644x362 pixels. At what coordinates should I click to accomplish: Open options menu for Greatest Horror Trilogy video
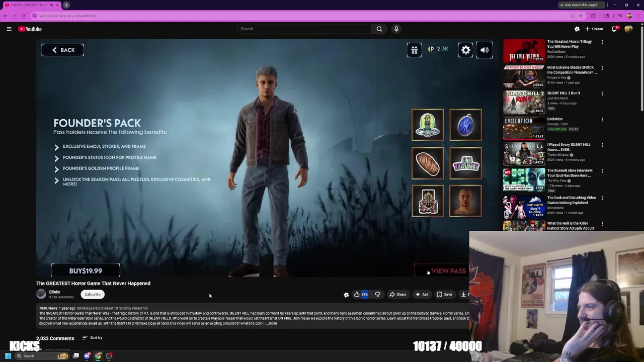click(602, 42)
